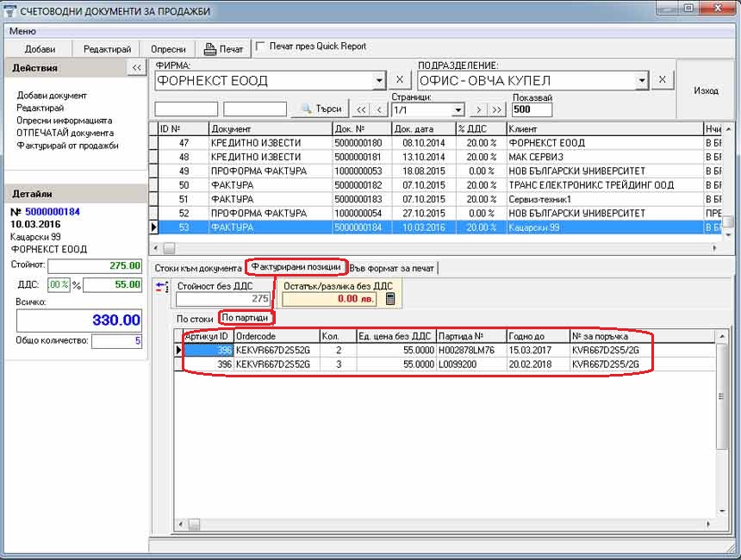Click the document number link 5000000184
Image resolution: width=741 pixels, height=560 pixels.
tap(53, 212)
